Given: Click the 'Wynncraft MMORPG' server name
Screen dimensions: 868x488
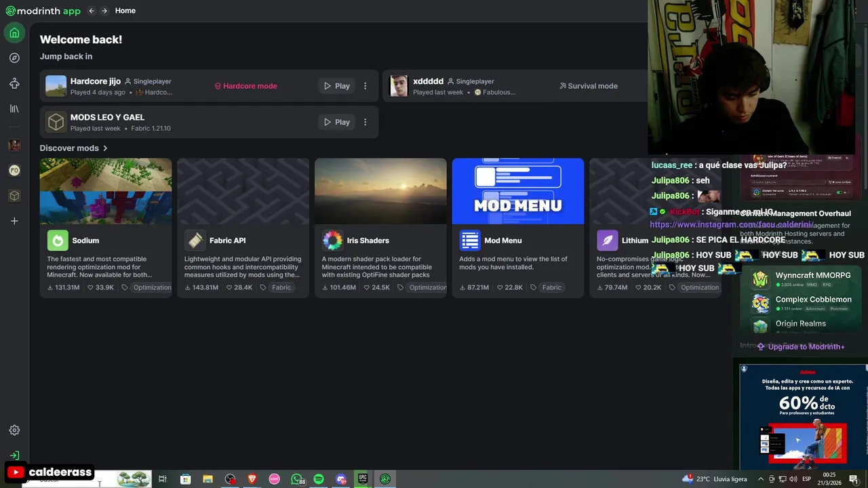Looking at the screenshot, I should click(x=813, y=276).
